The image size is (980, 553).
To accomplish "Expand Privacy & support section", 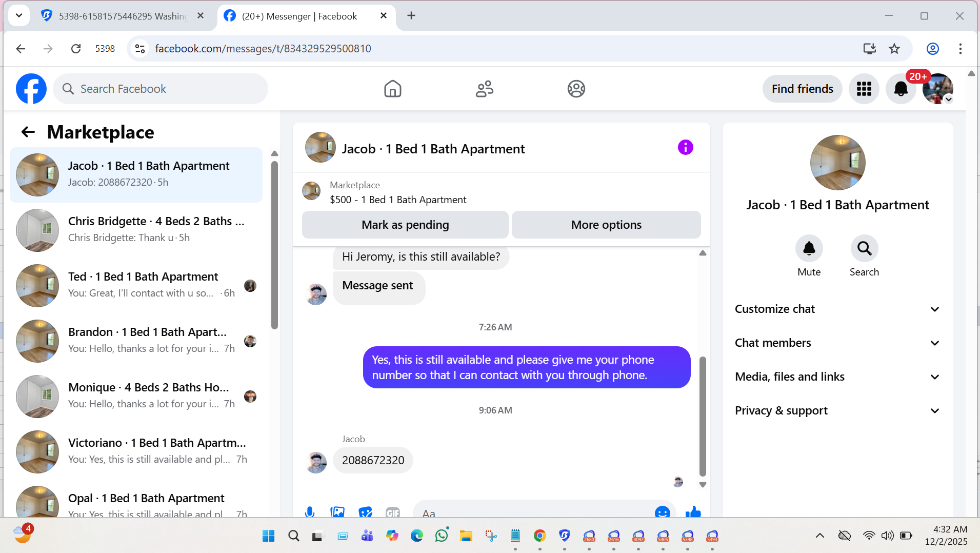I will tap(837, 410).
